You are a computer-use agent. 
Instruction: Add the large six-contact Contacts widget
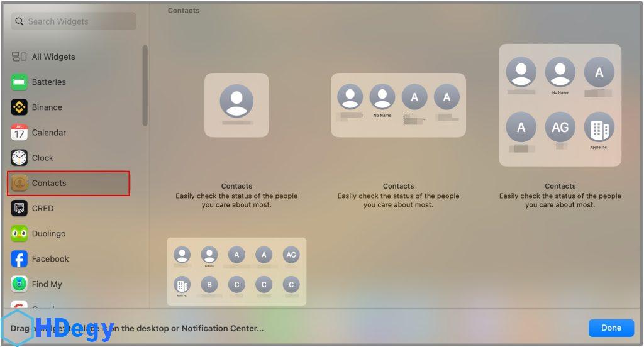coord(560,105)
